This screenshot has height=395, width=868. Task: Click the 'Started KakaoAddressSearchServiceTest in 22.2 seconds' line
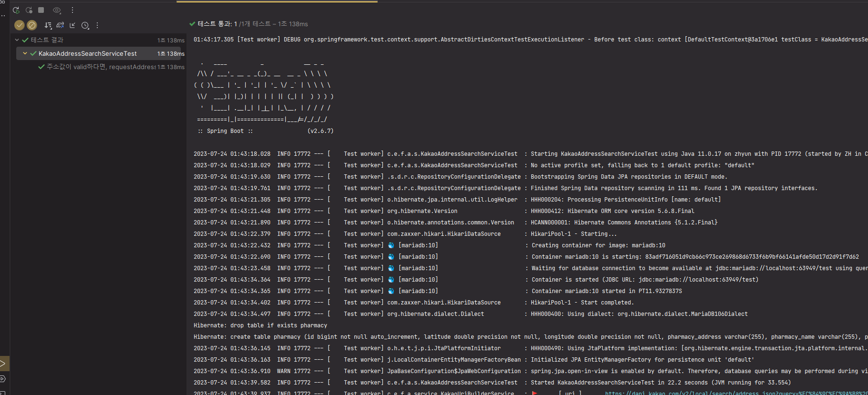point(492,383)
